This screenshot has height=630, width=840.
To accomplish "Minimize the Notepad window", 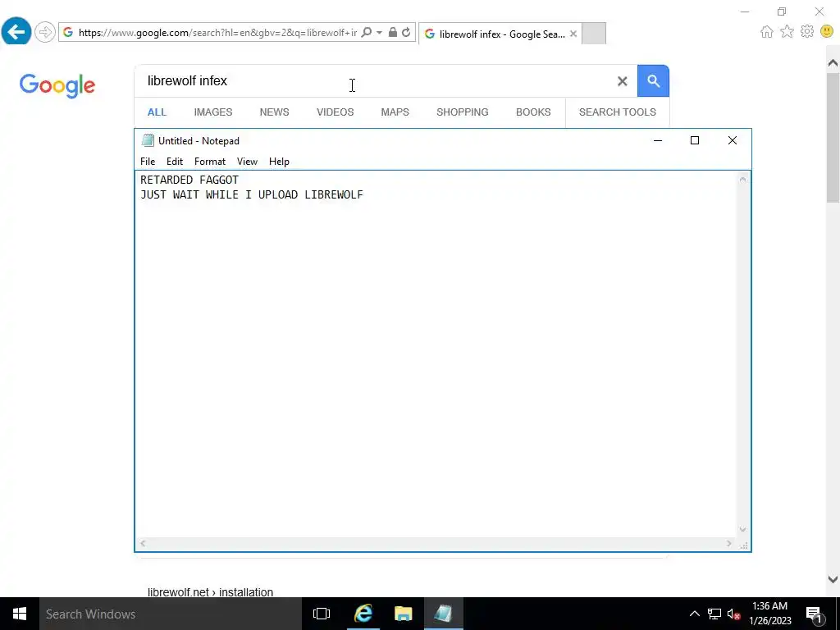I will click(x=658, y=140).
